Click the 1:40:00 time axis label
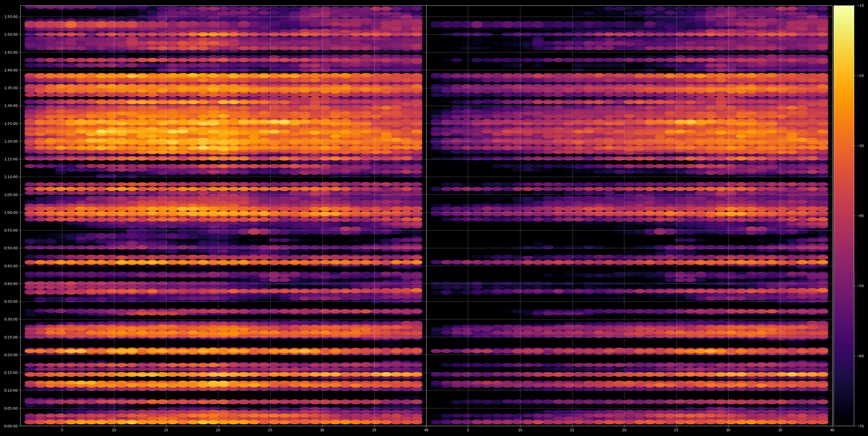Viewport: 868px width, 436px height. pyautogui.click(x=12, y=70)
